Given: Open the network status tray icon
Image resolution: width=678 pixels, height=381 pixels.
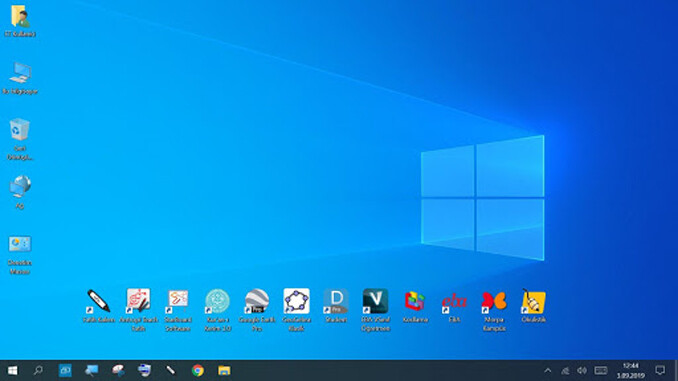Looking at the screenshot, I should pos(565,371).
